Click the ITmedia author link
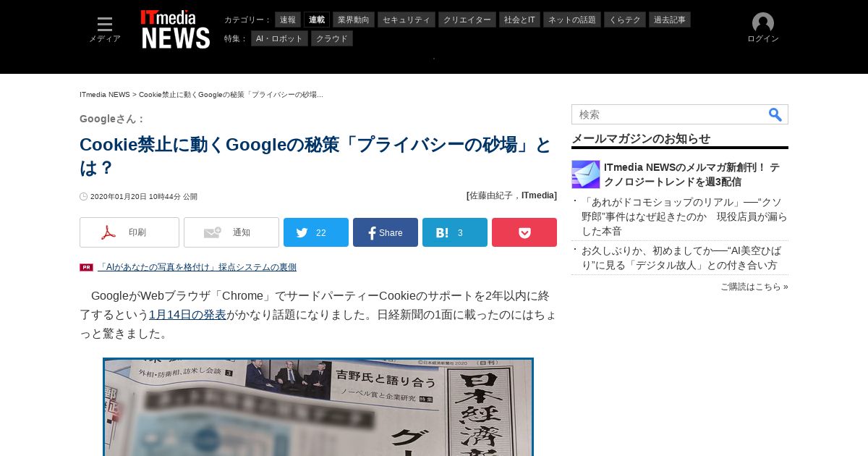The height and width of the screenshot is (456, 868). 539,195
